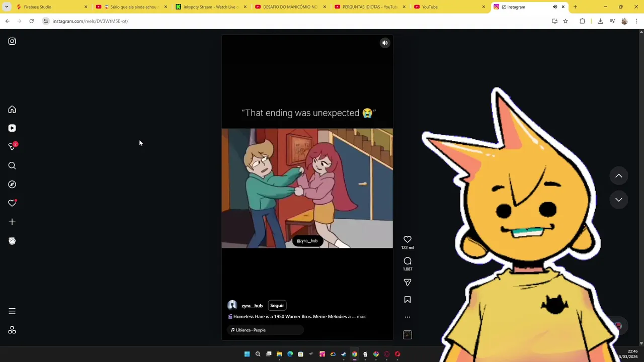Open the three-dot options for the reel
The height and width of the screenshot is (362, 644).
click(x=408, y=317)
